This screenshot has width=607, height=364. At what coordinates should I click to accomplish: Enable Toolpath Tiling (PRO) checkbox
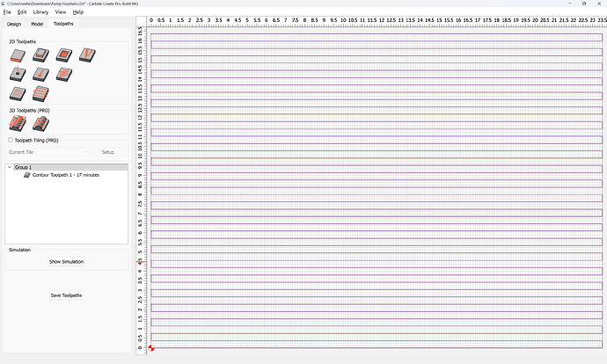click(x=11, y=140)
